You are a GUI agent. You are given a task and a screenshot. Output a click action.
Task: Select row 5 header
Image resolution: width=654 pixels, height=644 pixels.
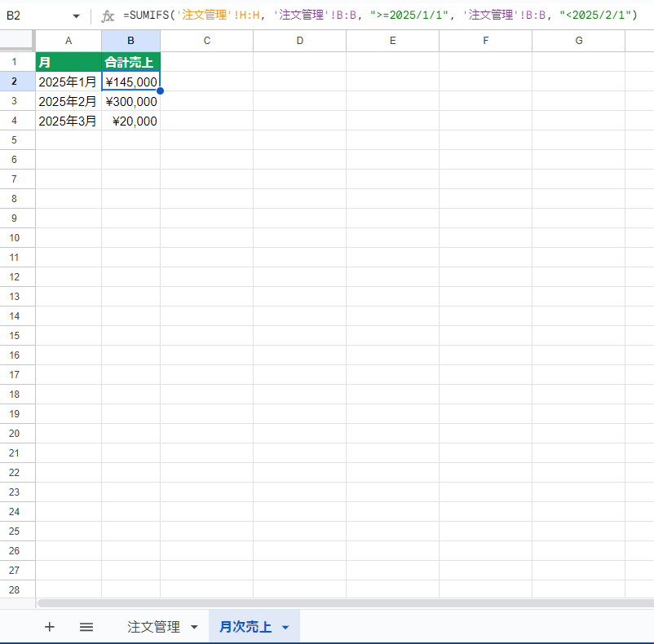[x=17, y=140]
